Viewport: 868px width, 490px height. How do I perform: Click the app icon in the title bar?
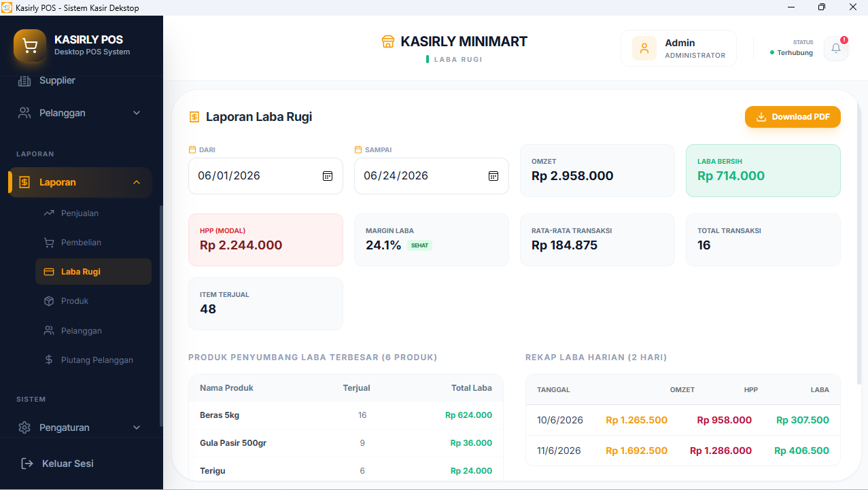click(x=7, y=7)
